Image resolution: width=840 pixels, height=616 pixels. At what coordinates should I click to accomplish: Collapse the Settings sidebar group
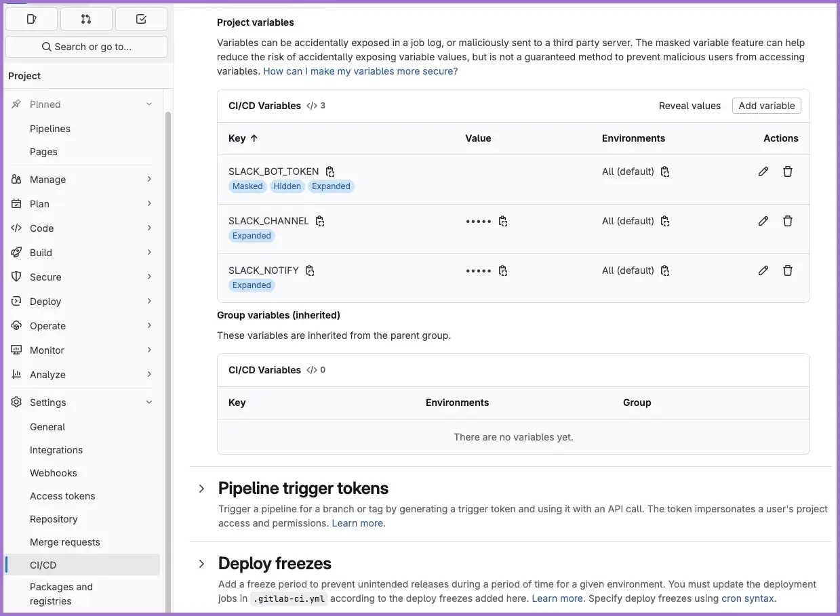(149, 403)
